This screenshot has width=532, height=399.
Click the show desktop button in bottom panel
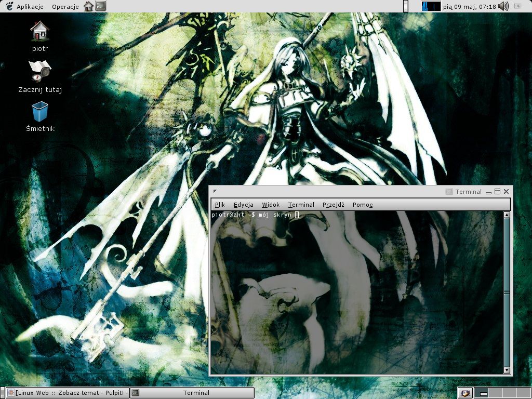tap(465, 393)
